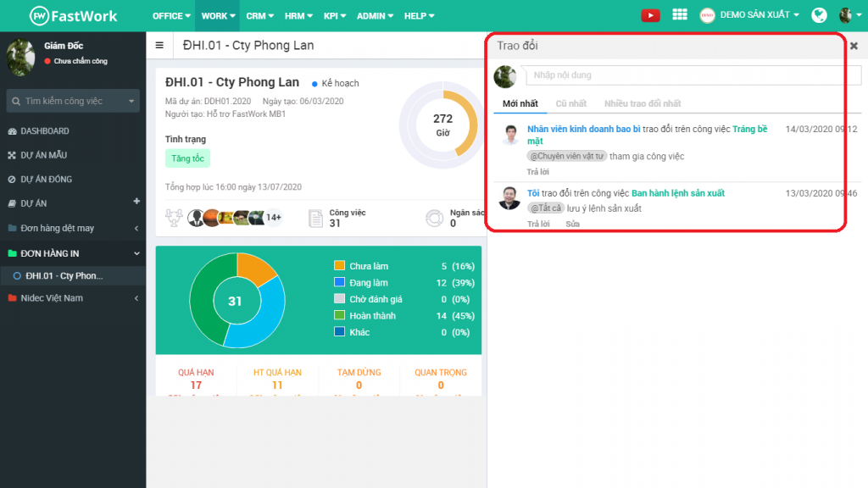Click the Dashboard icon in sidebar
The width and height of the screenshot is (868, 488).
12,131
